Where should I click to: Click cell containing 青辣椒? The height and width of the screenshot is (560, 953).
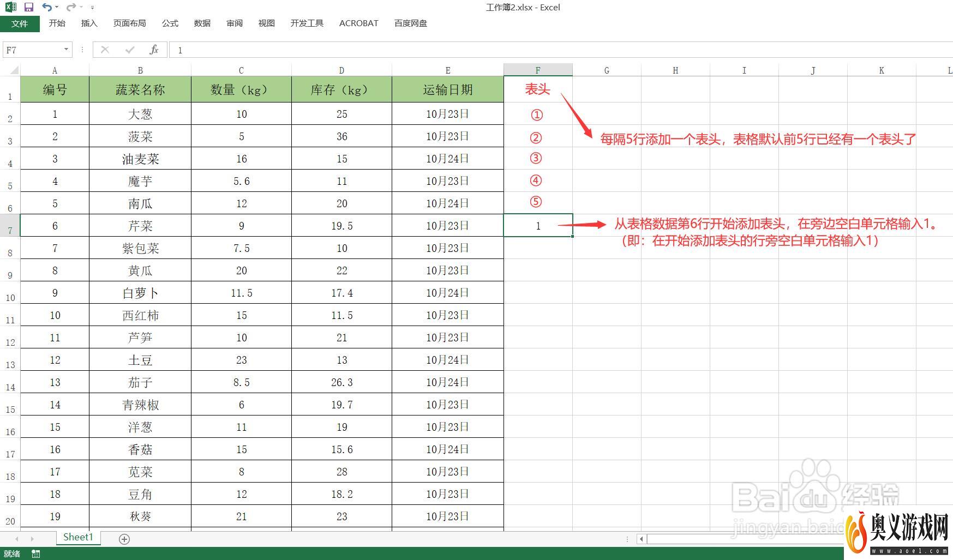pyautogui.click(x=140, y=405)
